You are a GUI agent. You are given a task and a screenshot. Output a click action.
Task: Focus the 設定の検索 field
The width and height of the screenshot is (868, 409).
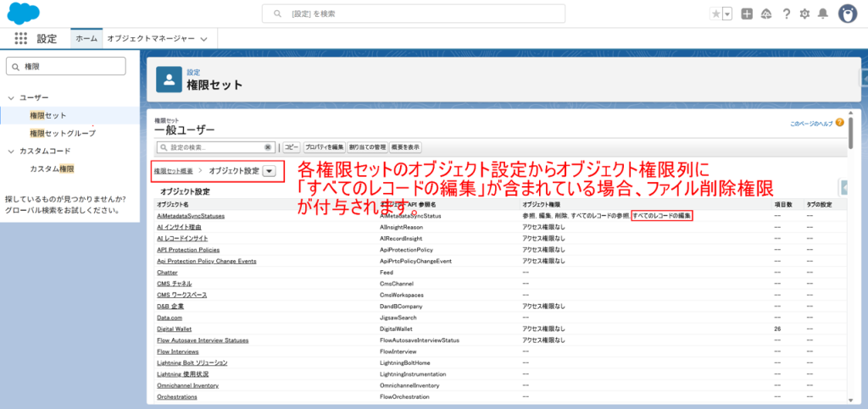[x=216, y=147]
